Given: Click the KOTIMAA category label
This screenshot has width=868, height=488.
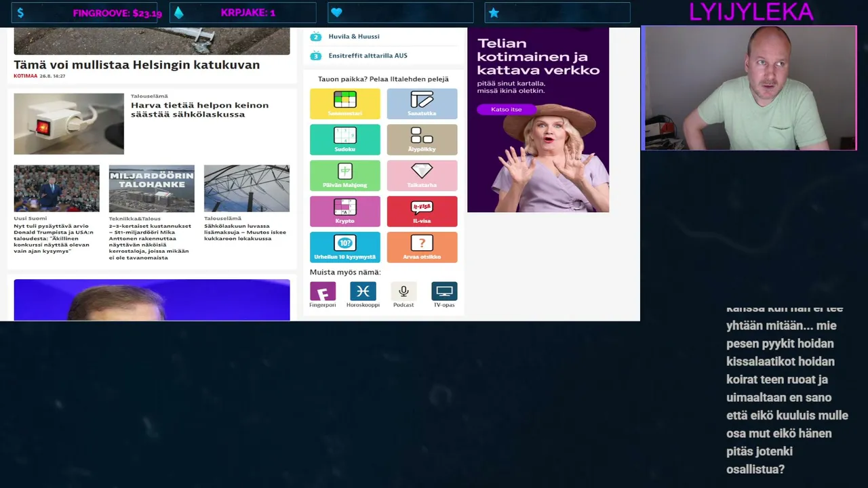Looking at the screenshot, I should [26, 76].
